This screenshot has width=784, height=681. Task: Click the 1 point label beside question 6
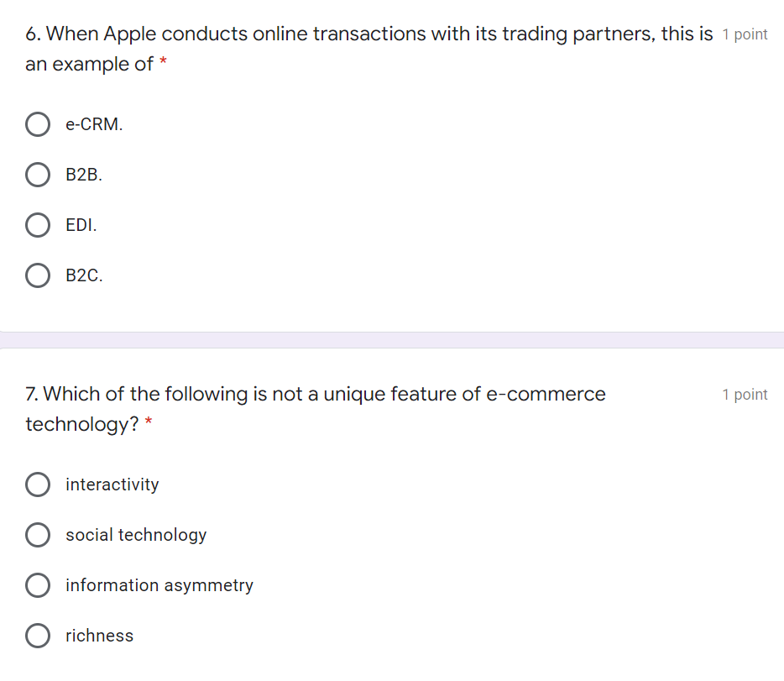745,34
